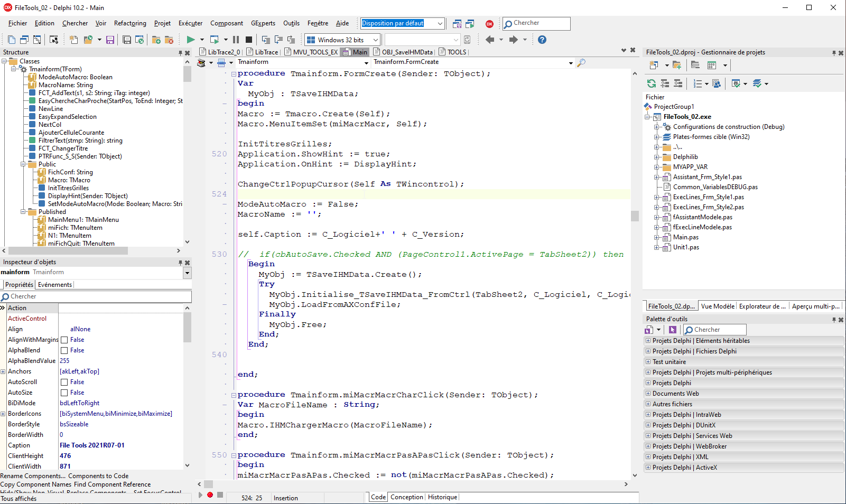Toggle the pin on the Palette d'outils panel
Screen dimensions: 846x504
tap(834, 320)
